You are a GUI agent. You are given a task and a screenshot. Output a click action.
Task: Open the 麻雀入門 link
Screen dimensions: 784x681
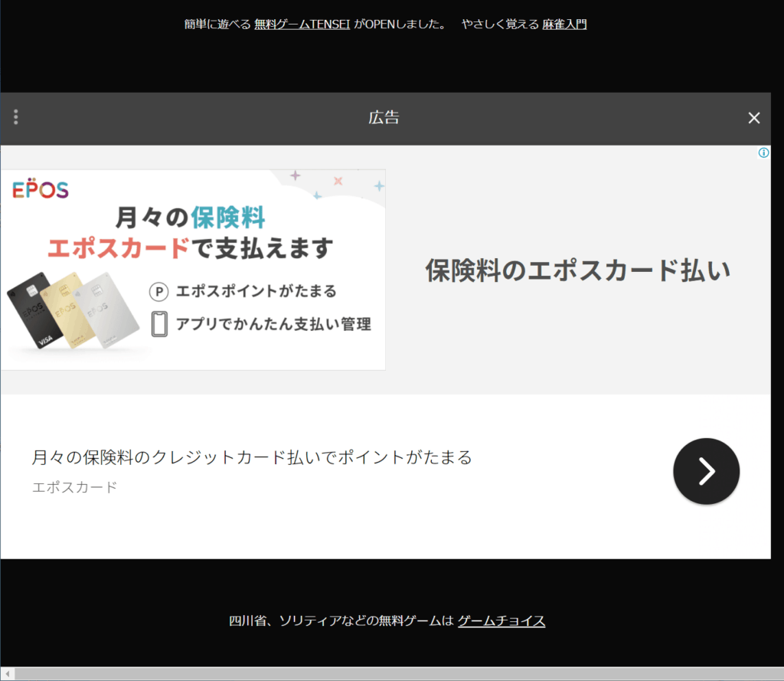(x=564, y=24)
